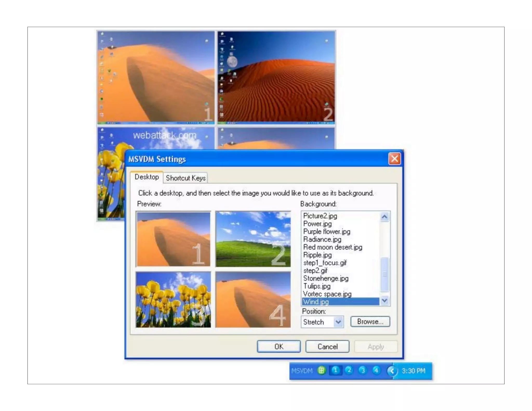Screen dimensions: 532x411
Task: Choose Red moon desert.jpg from background list
Action: tap(332, 247)
